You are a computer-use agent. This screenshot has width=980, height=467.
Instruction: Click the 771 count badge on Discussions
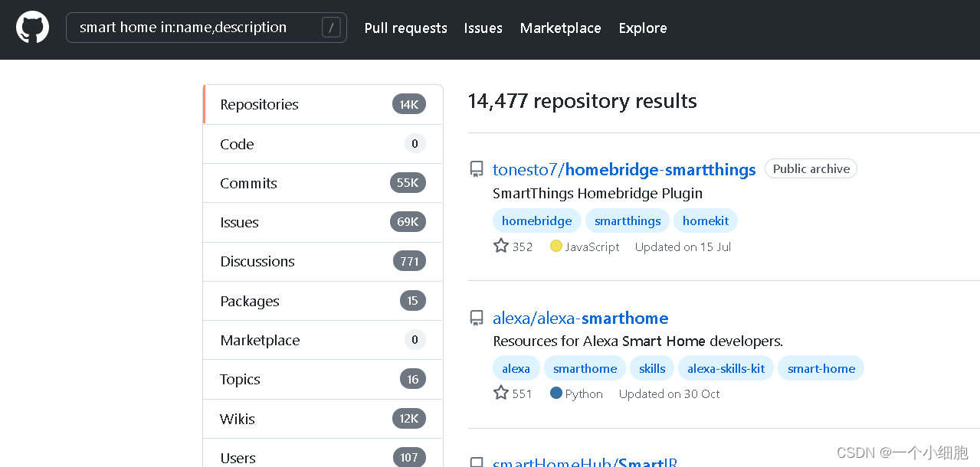(409, 261)
